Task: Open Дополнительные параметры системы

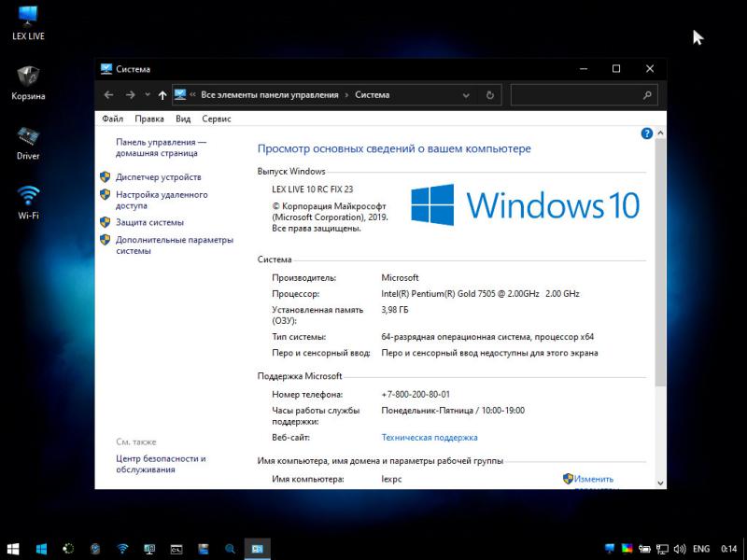Action: point(175,245)
